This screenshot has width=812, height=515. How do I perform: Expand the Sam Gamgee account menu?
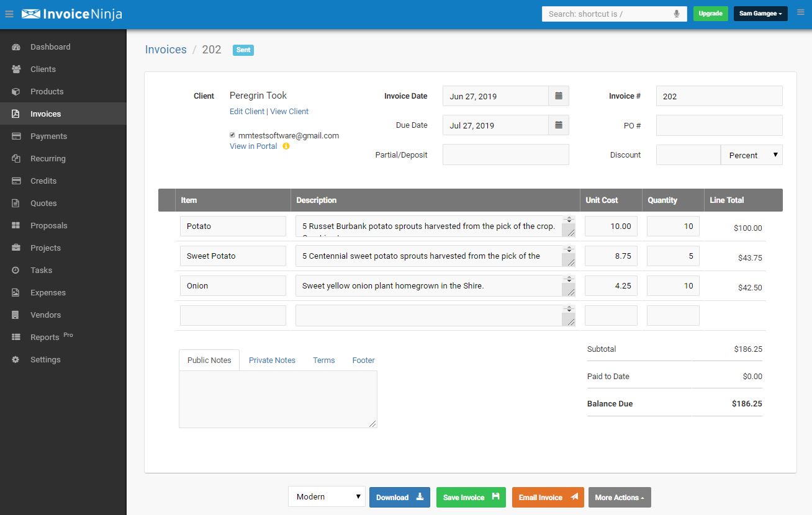(x=760, y=14)
